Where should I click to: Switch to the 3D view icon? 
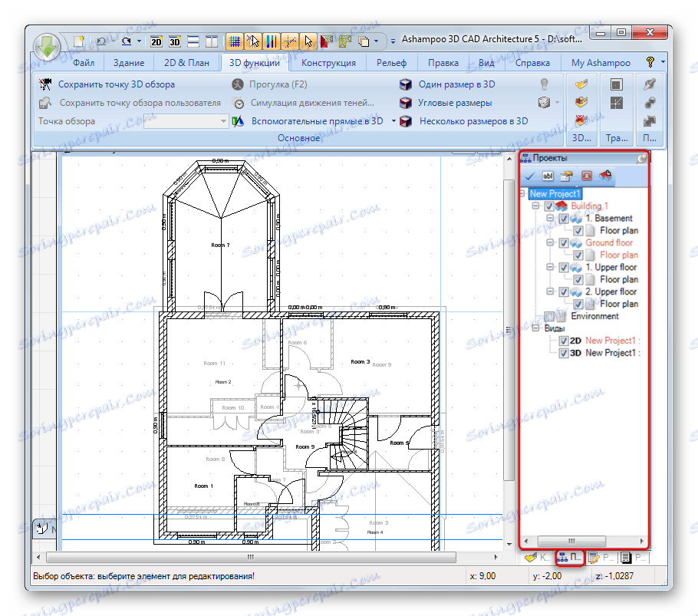coord(174,40)
